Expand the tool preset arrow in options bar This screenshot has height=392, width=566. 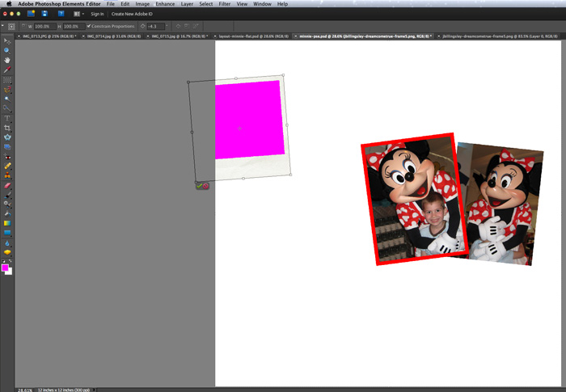pos(2,26)
